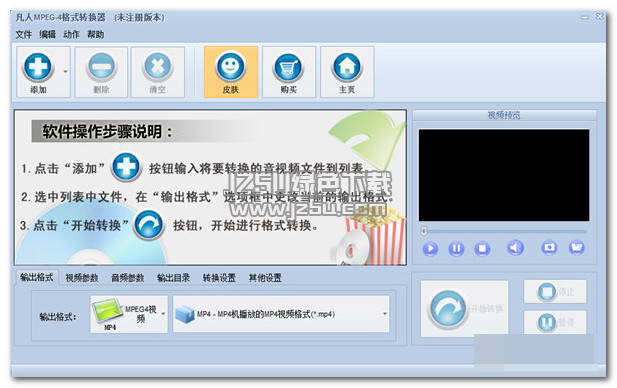Mute the preview speaker volume icon
The image size is (617, 388).
[x=515, y=248]
